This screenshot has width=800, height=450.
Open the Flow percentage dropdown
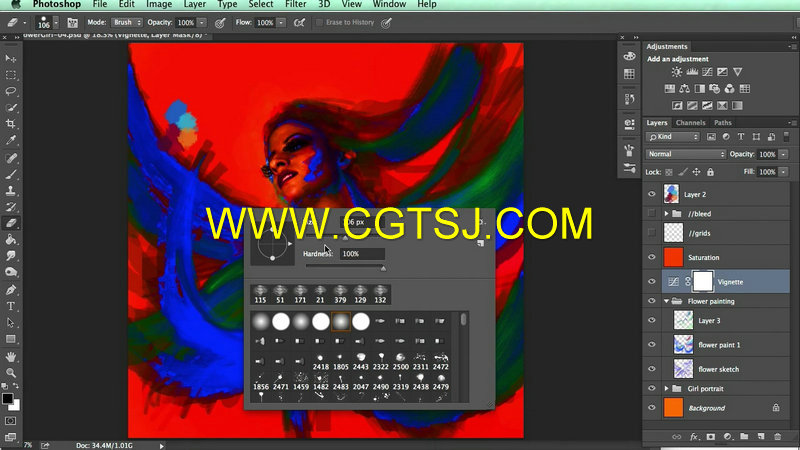click(281, 22)
